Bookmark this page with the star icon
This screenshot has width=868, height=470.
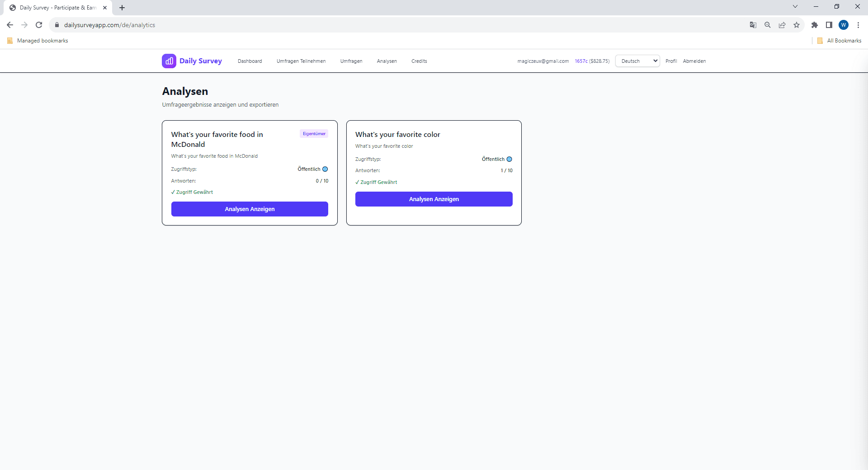(797, 25)
